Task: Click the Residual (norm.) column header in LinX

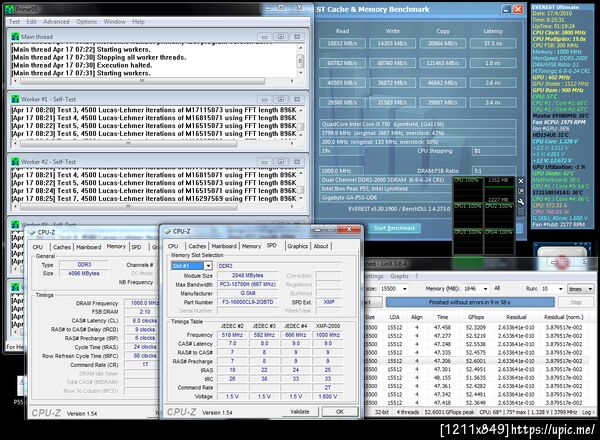Action: tap(564, 317)
